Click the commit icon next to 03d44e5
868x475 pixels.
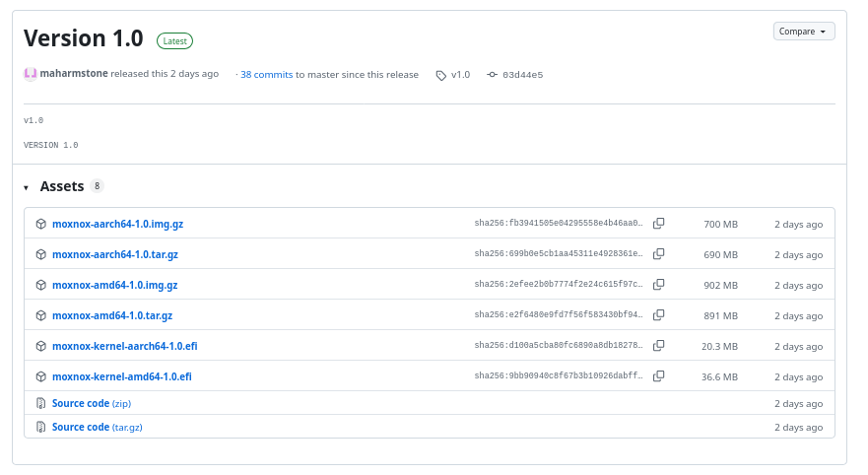tap(492, 75)
